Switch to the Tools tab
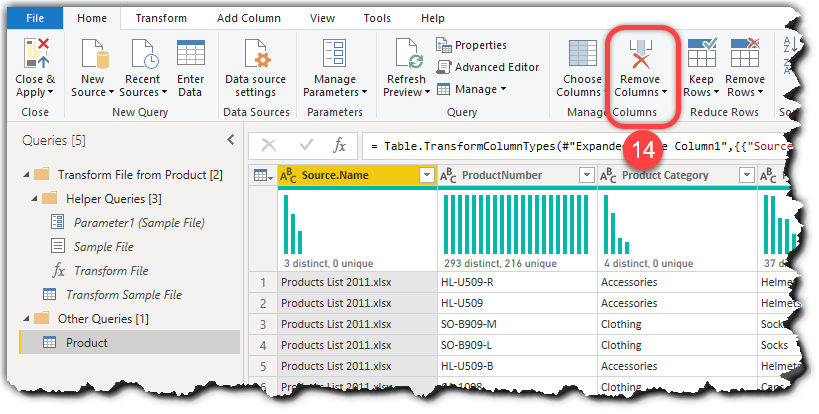Viewport: 819px width, 414px height. [x=377, y=18]
